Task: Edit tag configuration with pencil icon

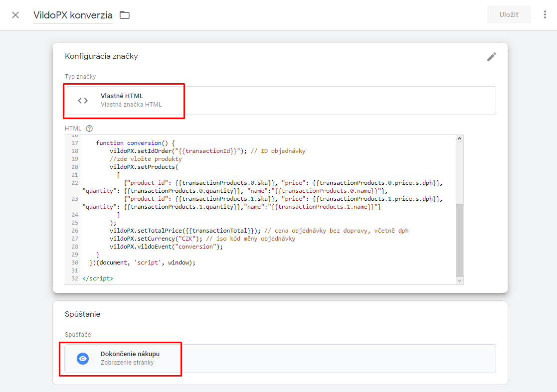Action: pos(492,57)
